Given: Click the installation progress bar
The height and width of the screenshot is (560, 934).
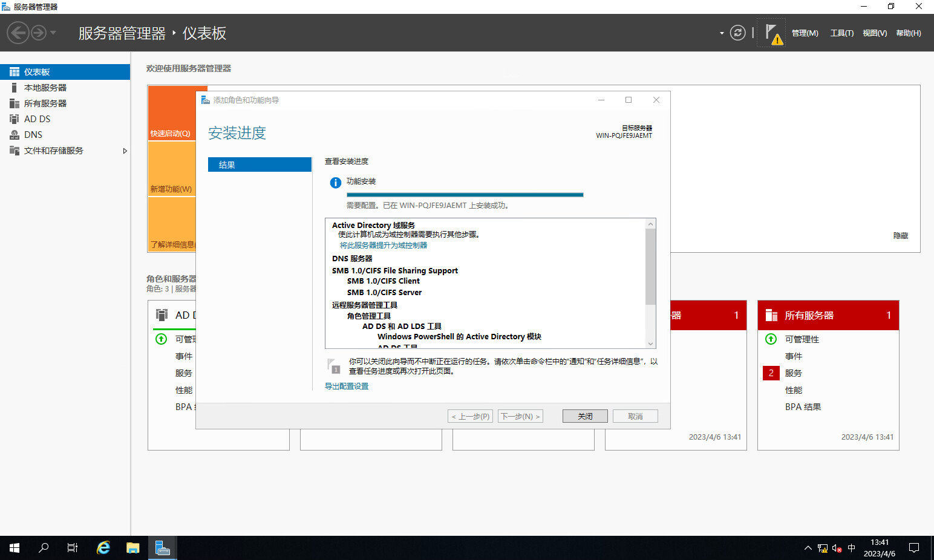Looking at the screenshot, I should click(x=465, y=195).
